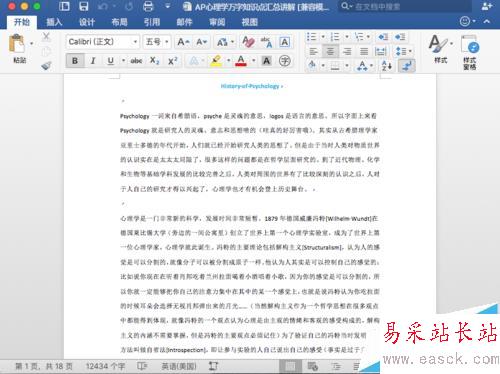Click the Clear Formatting icon
Screen dimensions: 500x374
click(x=248, y=42)
